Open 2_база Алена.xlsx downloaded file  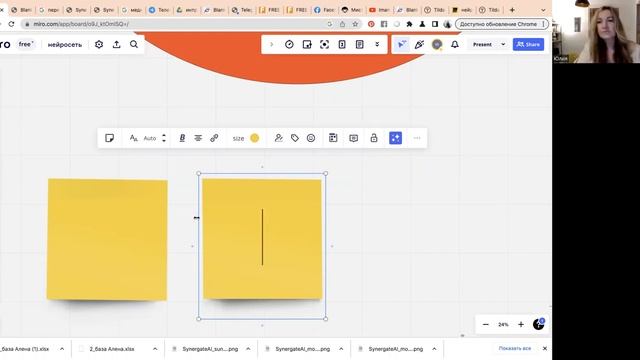click(112, 349)
